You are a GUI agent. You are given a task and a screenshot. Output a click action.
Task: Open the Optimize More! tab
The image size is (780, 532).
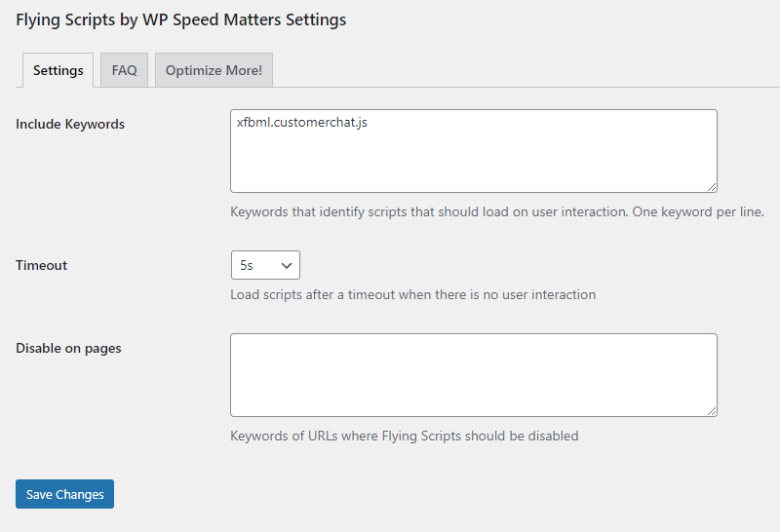point(214,70)
